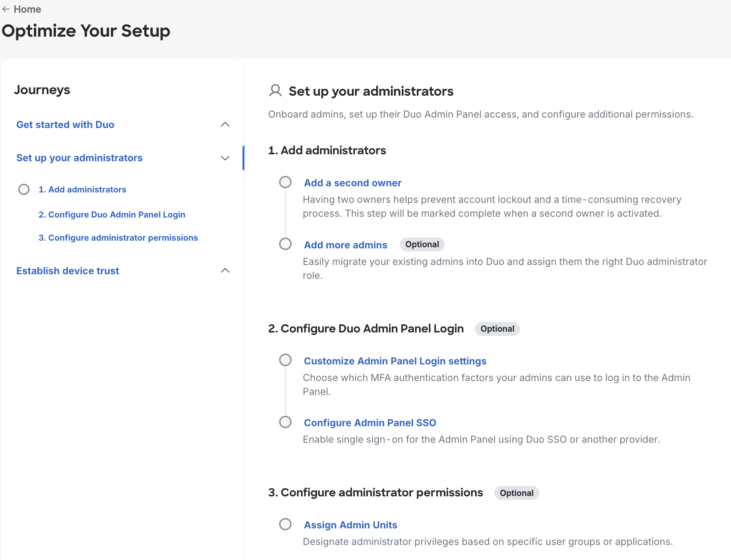Click status circle beside Configure Admin Panel SSO
Viewport: 731px width, 560px height.
(x=285, y=422)
